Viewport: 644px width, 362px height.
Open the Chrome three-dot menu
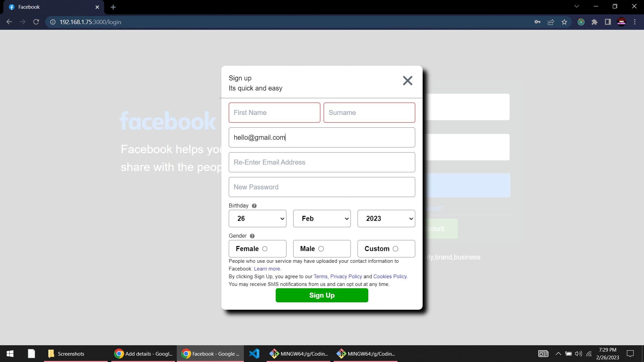coord(635,22)
